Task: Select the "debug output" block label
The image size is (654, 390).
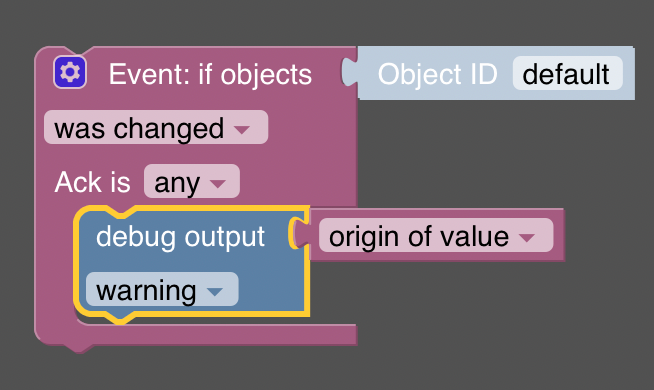Action: point(180,237)
